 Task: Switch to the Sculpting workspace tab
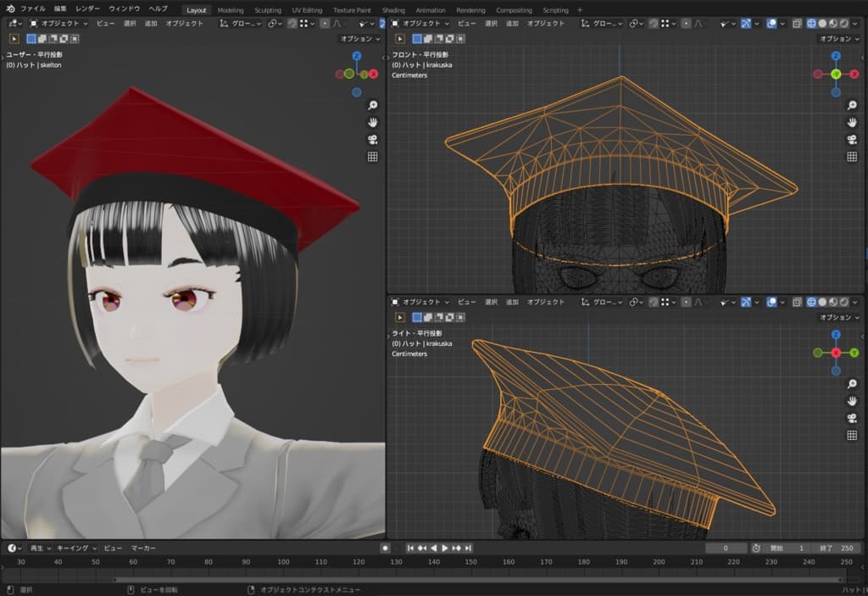pyautogui.click(x=268, y=10)
